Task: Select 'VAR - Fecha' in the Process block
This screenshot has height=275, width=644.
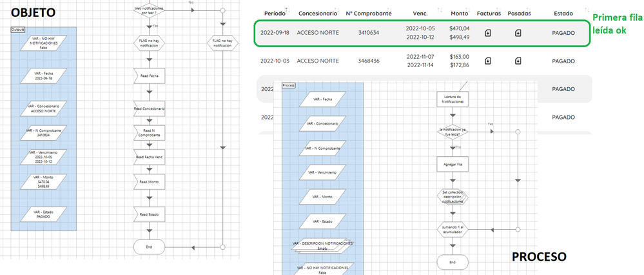Action: [x=322, y=99]
